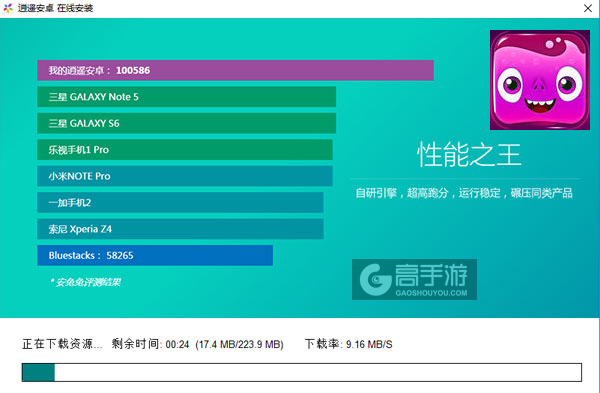Click the 逍遥安卓 logo icon in title bar

click(x=8, y=8)
